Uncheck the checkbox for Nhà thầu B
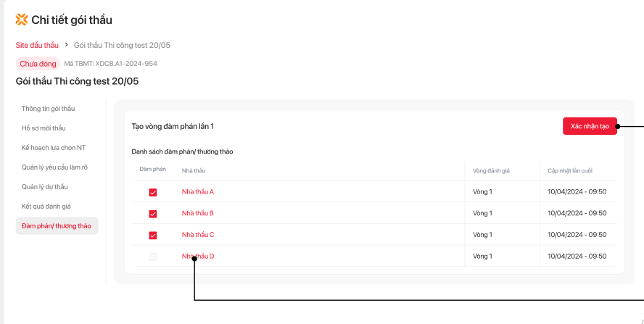644x324 pixels. click(153, 214)
